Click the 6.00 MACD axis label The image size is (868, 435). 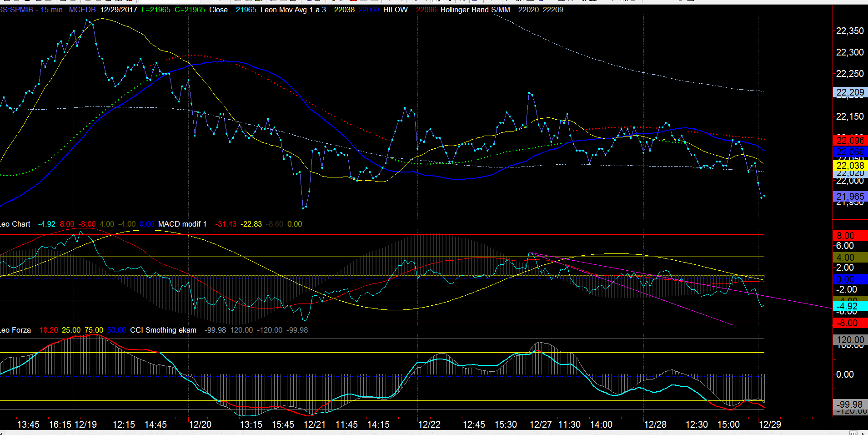845,246
